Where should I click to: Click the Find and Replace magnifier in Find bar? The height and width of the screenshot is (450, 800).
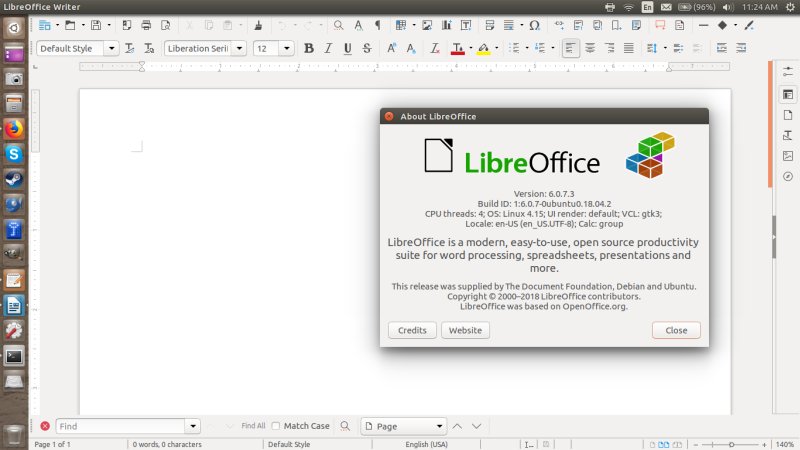pos(345,426)
